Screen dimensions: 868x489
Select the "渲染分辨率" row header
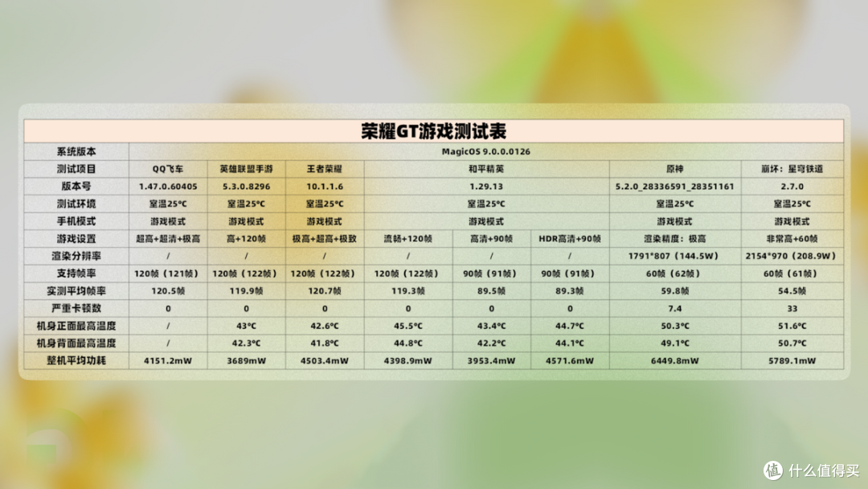(76, 256)
